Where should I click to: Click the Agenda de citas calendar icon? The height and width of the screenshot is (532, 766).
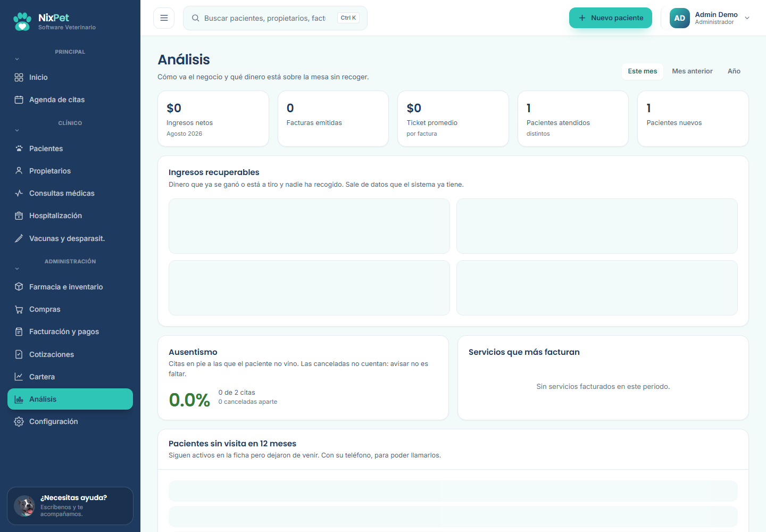point(19,99)
